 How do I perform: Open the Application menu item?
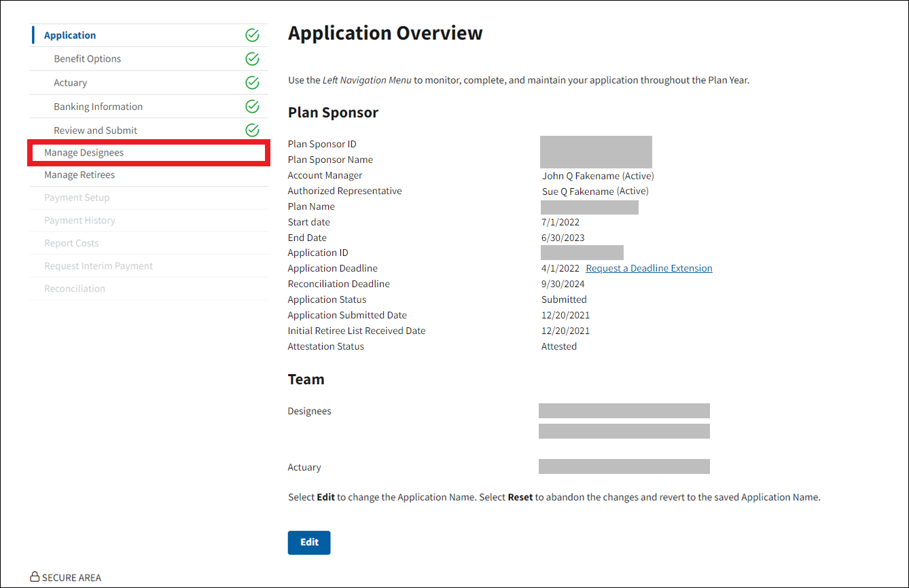point(70,35)
